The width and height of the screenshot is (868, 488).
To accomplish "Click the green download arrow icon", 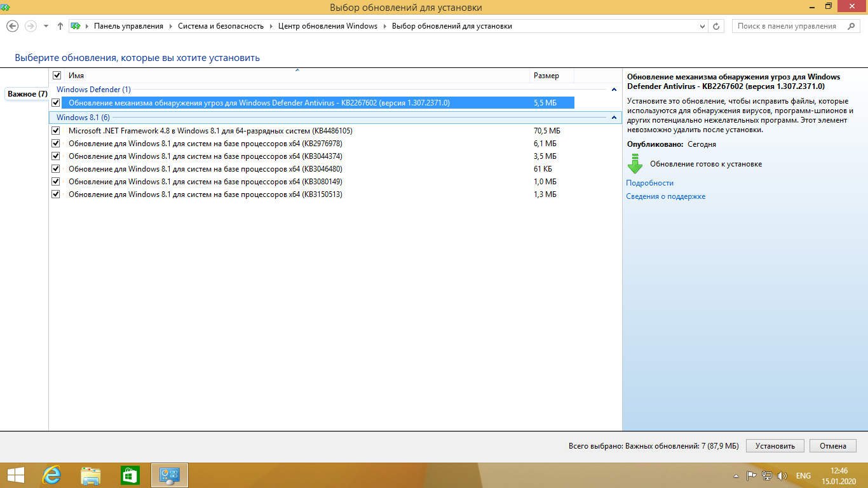I will tap(635, 164).
